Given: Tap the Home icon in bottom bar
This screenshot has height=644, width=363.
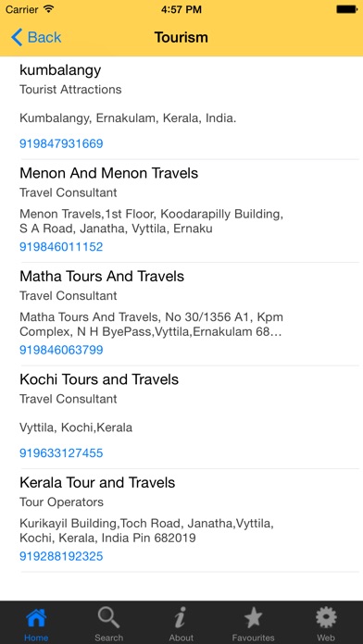Looking at the screenshot, I should pyautogui.click(x=36, y=618).
